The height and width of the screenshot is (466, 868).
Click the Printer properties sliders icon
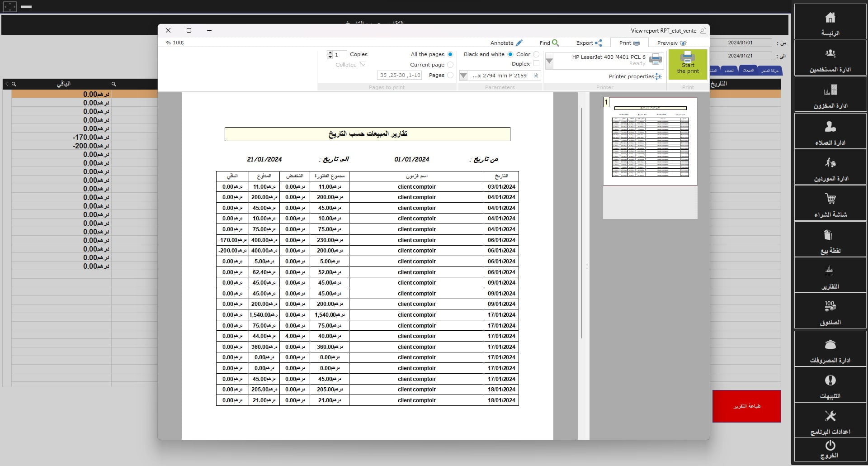pos(658,76)
